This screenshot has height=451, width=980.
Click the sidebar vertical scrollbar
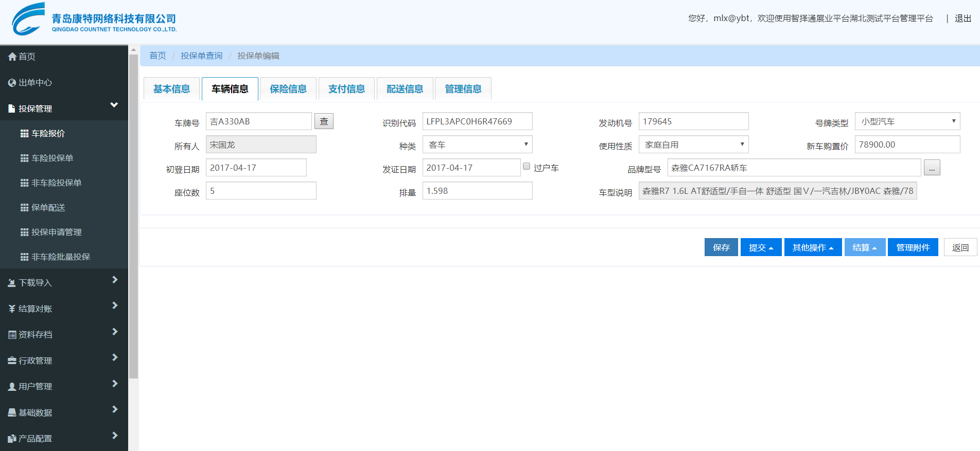pos(133,216)
